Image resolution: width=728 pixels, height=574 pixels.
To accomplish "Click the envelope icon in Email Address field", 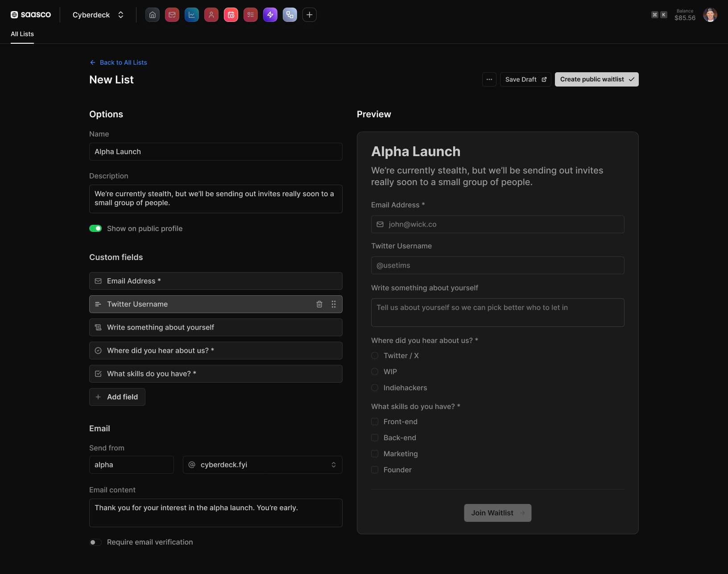I will (x=98, y=281).
